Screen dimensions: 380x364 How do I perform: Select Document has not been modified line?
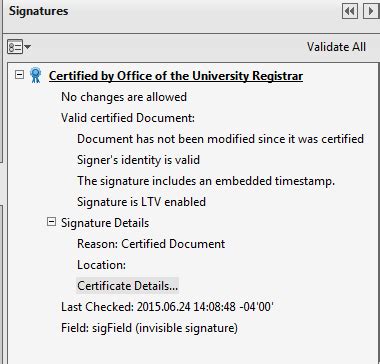pyautogui.click(x=220, y=139)
